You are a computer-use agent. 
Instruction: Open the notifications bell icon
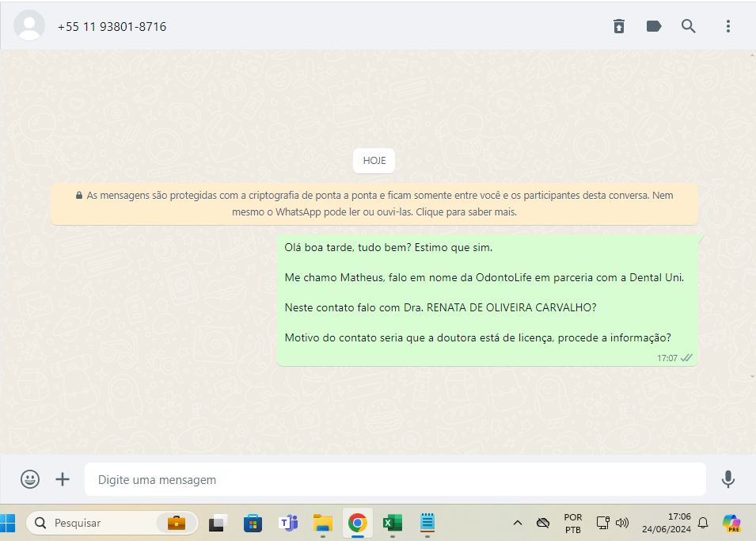tap(703, 523)
